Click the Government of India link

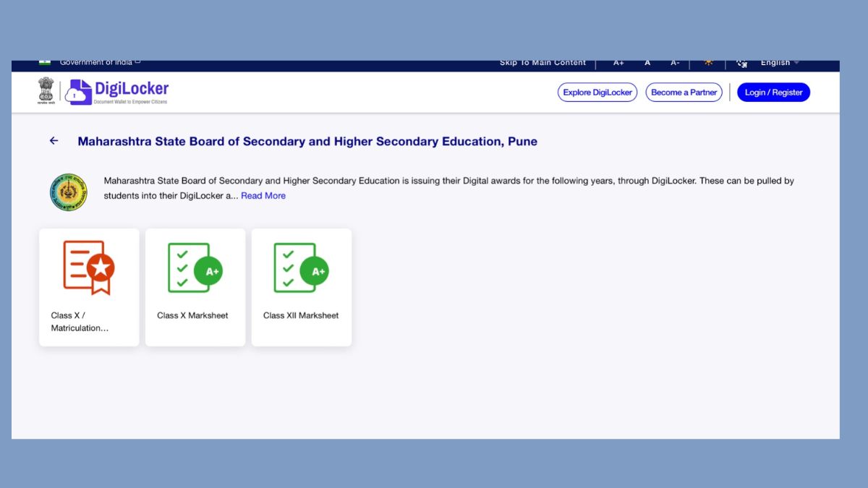pos(96,64)
